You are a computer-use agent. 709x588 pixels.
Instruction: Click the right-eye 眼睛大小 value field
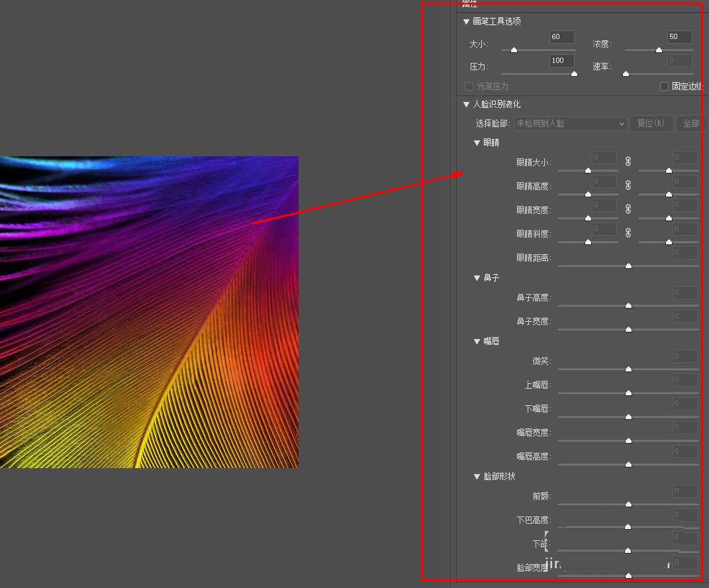[685, 158]
